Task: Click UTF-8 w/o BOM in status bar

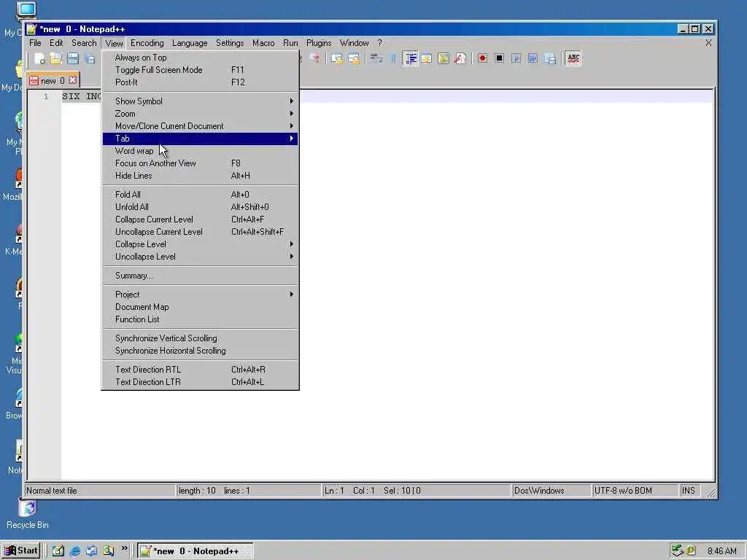Action: (x=634, y=491)
